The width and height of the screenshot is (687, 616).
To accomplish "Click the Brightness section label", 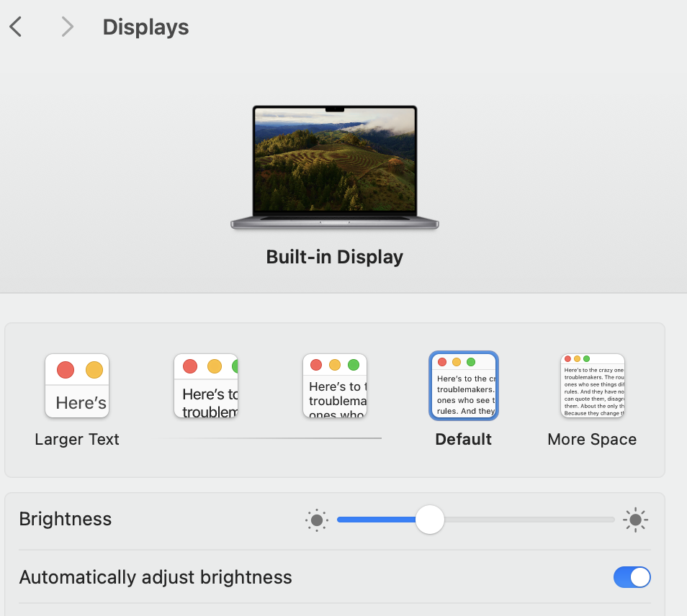I will (65, 519).
